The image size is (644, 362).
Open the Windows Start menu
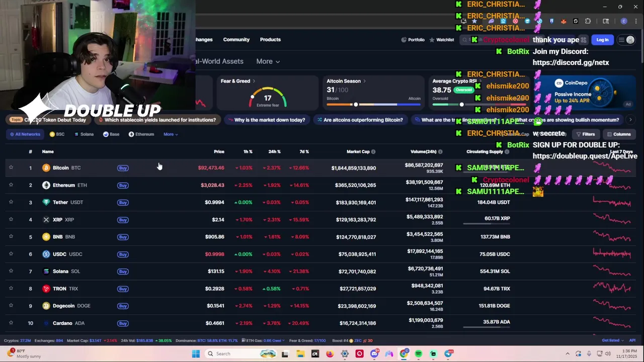point(196,353)
